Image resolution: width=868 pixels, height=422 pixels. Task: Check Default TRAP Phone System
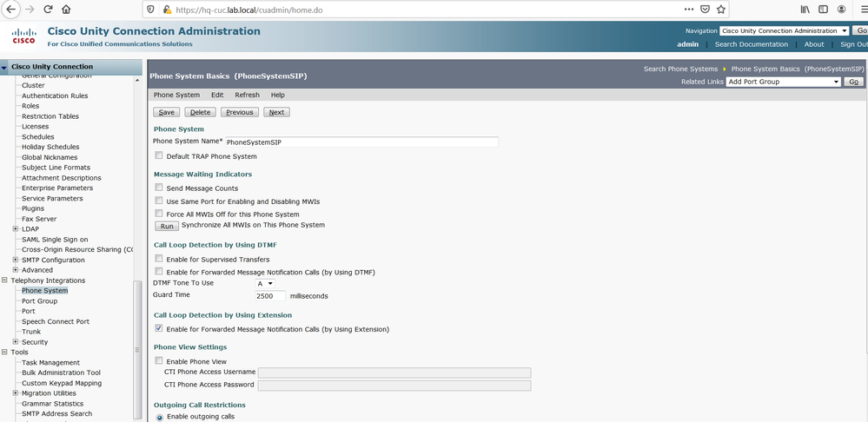pyautogui.click(x=159, y=155)
